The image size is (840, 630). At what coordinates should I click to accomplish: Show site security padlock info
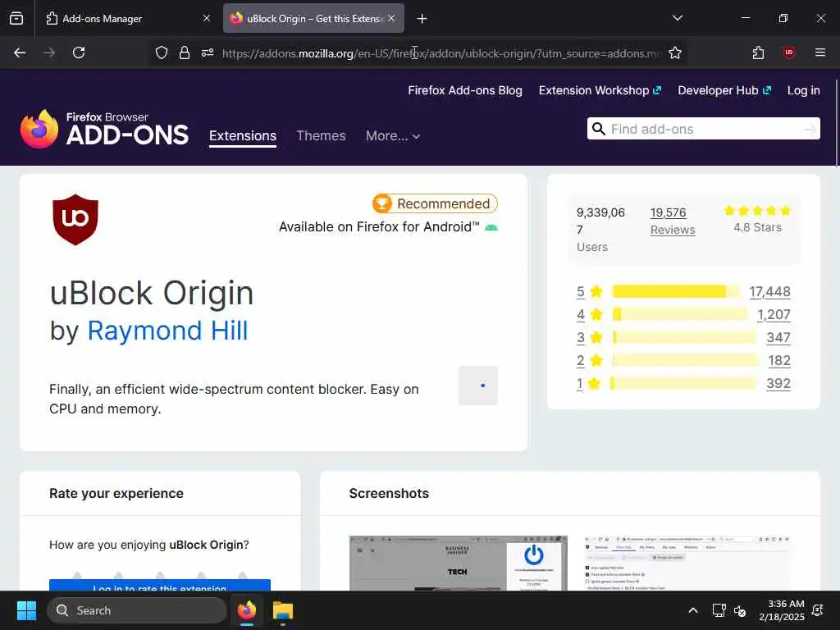185,53
